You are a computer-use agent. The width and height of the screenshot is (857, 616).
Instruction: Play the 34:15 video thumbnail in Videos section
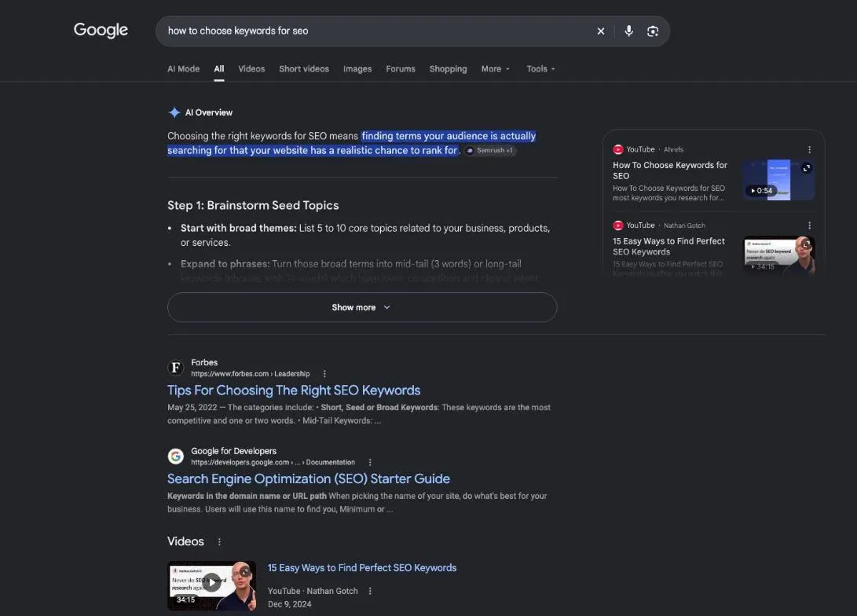coord(211,585)
